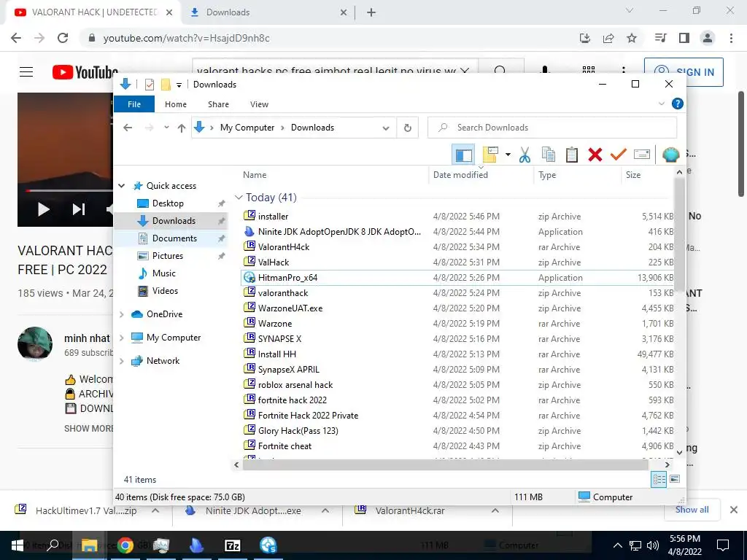Image resolution: width=747 pixels, height=560 pixels.
Task: Expand My Computer in navigation pane
Action: coord(122,338)
